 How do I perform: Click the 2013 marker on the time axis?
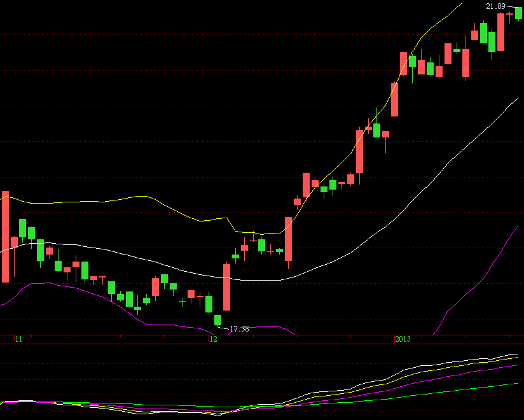(403, 340)
